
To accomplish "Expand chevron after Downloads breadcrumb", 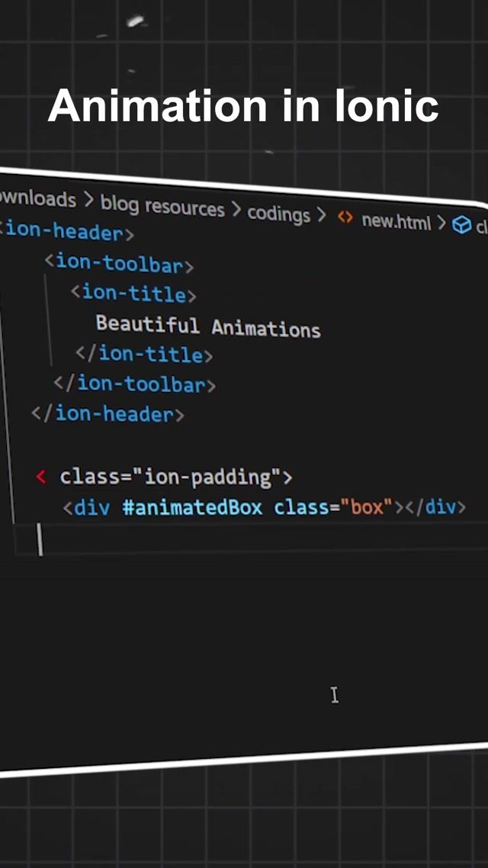I will click(x=88, y=201).
